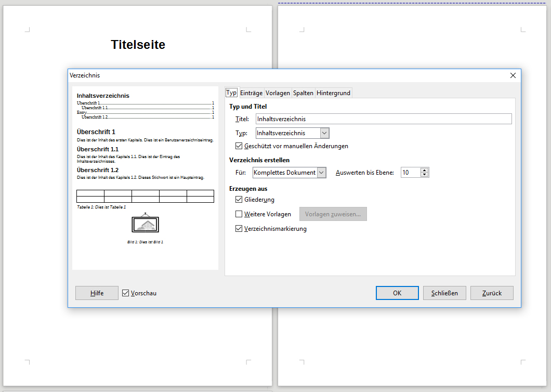Toggle the Vorschau preview checkbox
Image resolution: width=551 pixels, height=392 pixels.
click(x=125, y=293)
